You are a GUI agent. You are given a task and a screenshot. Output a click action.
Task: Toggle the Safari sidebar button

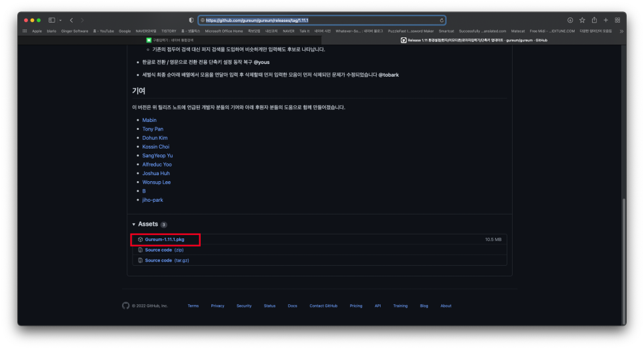(x=52, y=20)
